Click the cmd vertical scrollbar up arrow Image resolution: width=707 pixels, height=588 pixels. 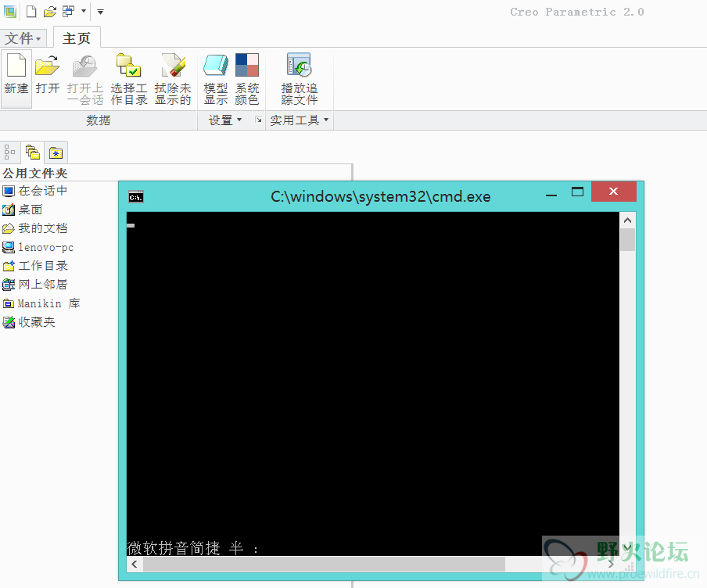[x=627, y=220]
